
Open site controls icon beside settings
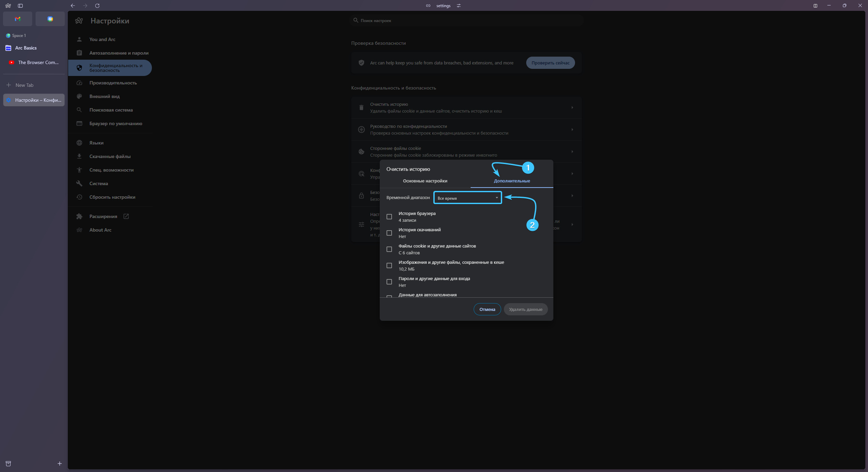point(459,6)
